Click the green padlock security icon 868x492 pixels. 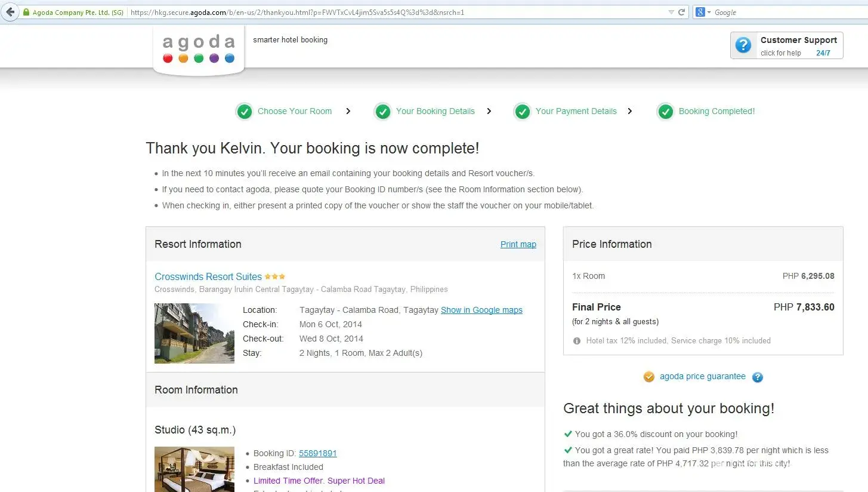click(26, 12)
